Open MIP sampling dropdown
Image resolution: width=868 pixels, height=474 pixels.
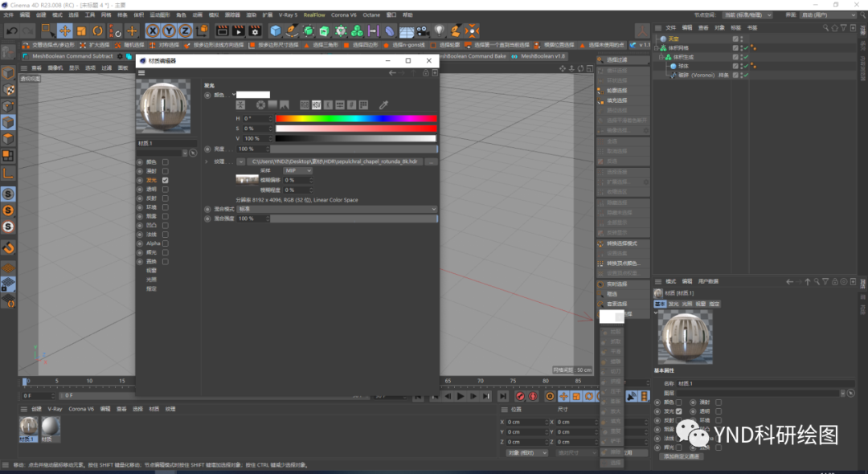(298, 170)
